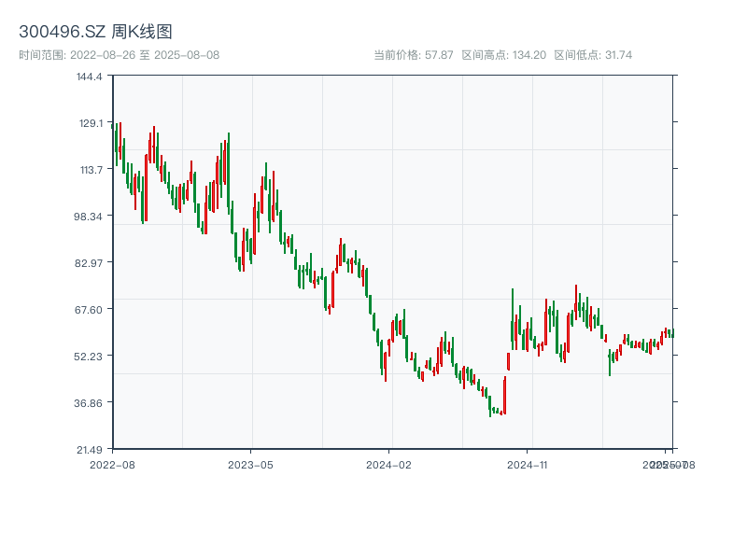Click the 82.97 y-axis price label
747x560 pixels.
pyautogui.click(x=90, y=262)
